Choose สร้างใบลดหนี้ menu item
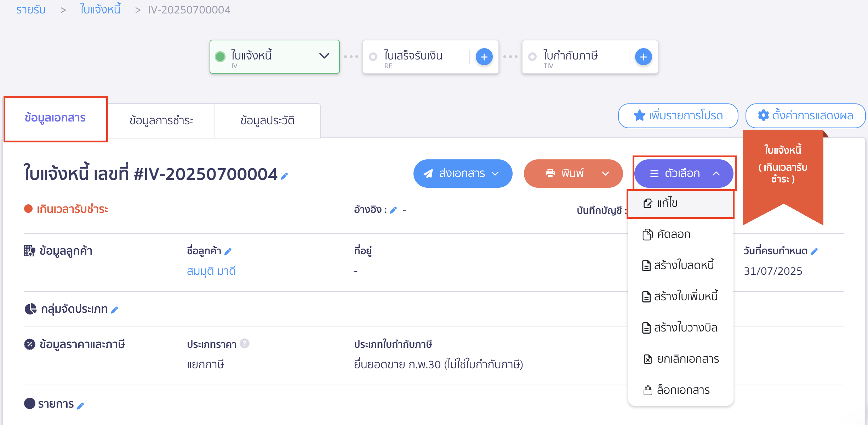Image resolution: width=868 pixels, height=425 pixels. (x=680, y=265)
